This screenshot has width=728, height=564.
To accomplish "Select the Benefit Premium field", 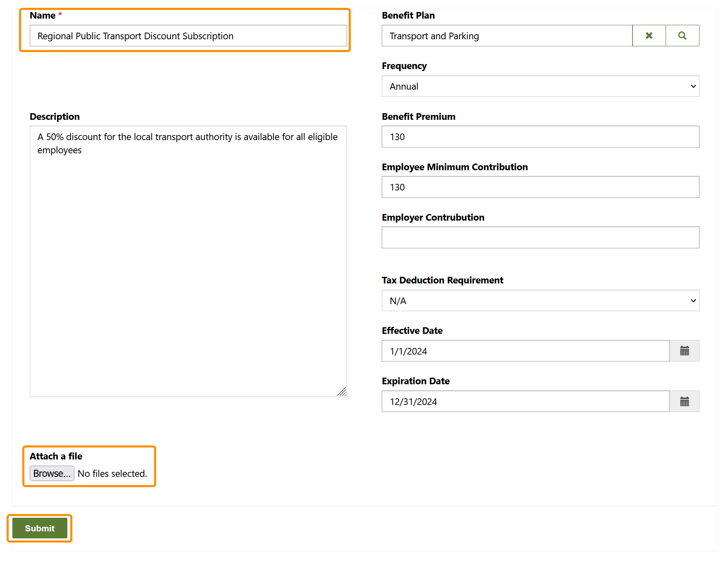I will pos(540,137).
